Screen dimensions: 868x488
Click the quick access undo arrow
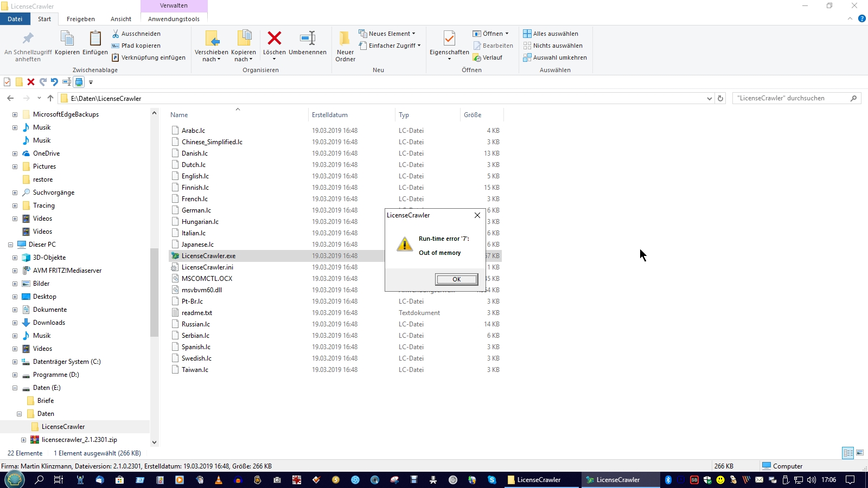55,82
